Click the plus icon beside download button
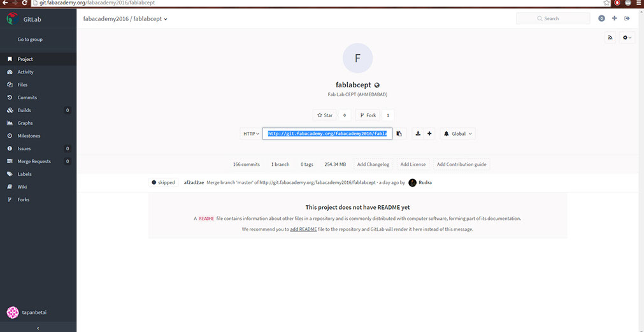The height and width of the screenshot is (332, 644). [429, 134]
